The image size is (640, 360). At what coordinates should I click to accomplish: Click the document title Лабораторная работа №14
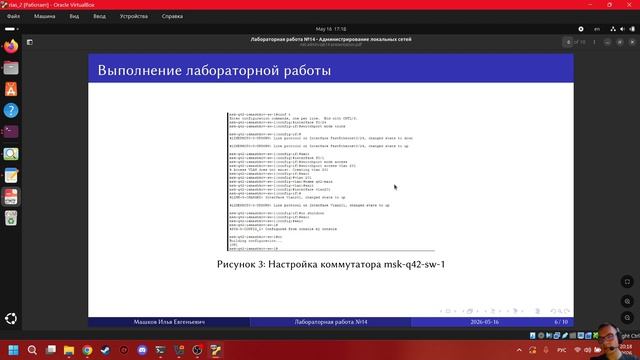tap(331, 40)
